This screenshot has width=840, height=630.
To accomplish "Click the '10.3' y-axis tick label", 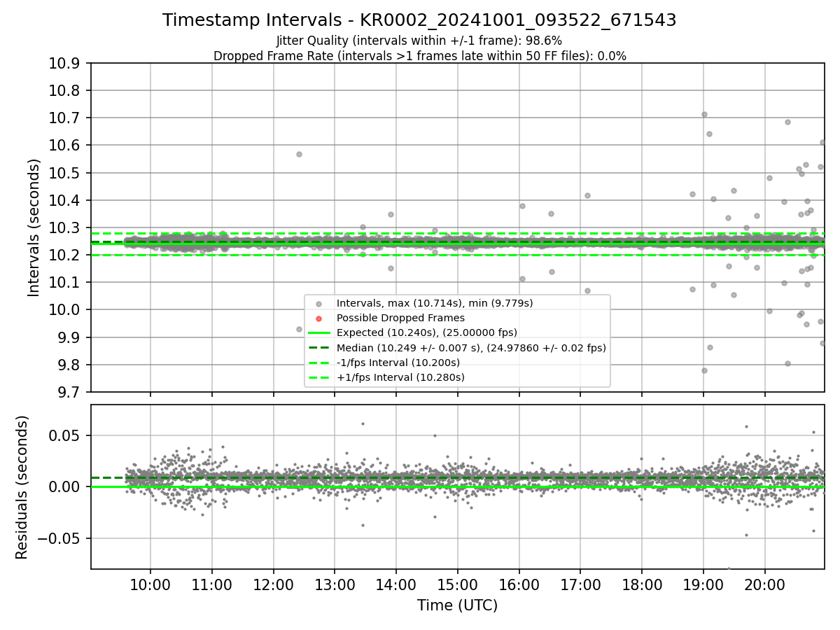I will pyautogui.click(x=66, y=228).
